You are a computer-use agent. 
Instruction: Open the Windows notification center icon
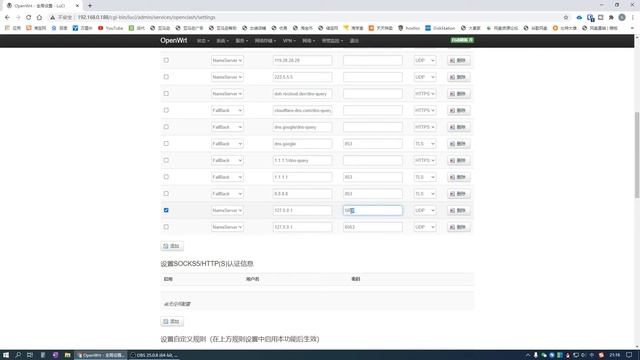pyautogui.click(x=629, y=355)
